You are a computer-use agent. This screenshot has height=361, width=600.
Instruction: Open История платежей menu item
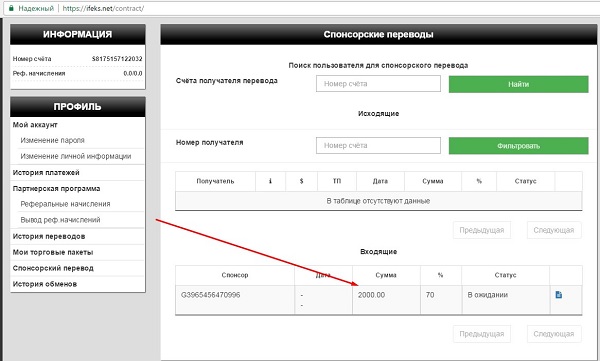coord(46,173)
